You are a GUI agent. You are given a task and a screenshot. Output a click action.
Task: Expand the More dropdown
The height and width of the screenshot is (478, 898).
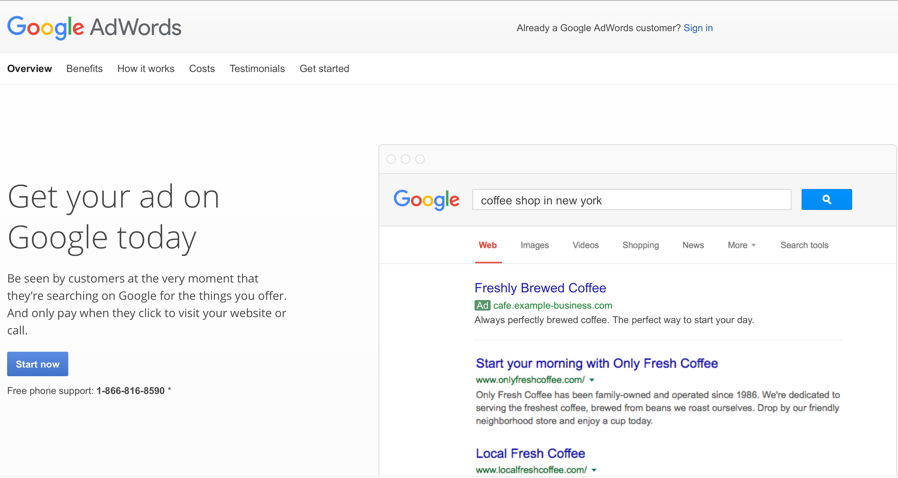[x=742, y=245]
